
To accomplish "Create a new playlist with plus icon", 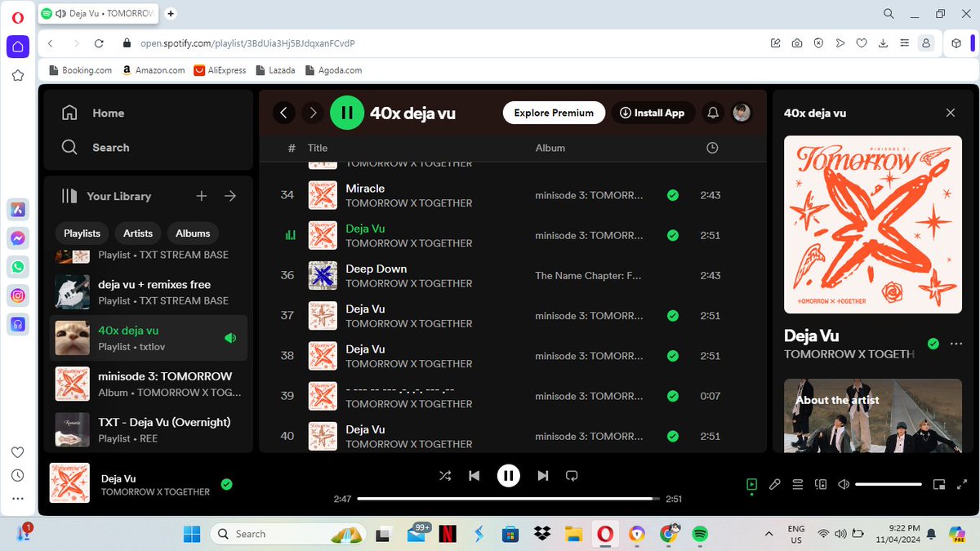I will point(202,196).
